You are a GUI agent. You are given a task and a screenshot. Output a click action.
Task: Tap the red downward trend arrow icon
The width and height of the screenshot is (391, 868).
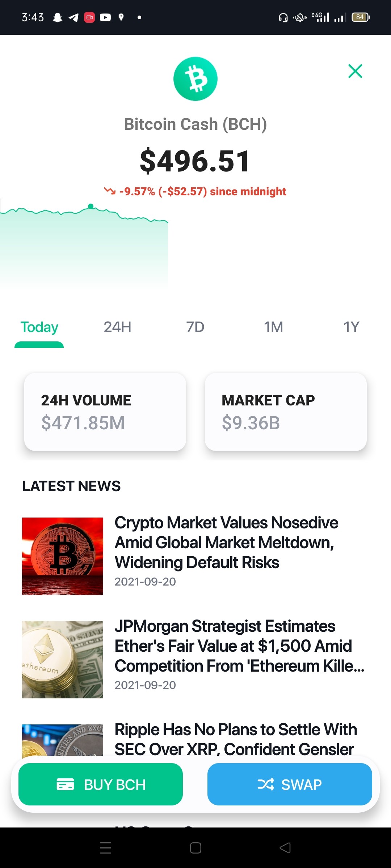(x=110, y=191)
